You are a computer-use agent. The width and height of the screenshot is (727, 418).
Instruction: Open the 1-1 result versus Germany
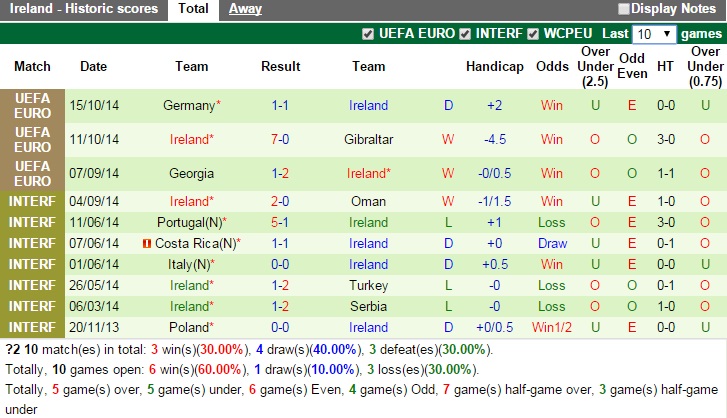pos(280,105)
